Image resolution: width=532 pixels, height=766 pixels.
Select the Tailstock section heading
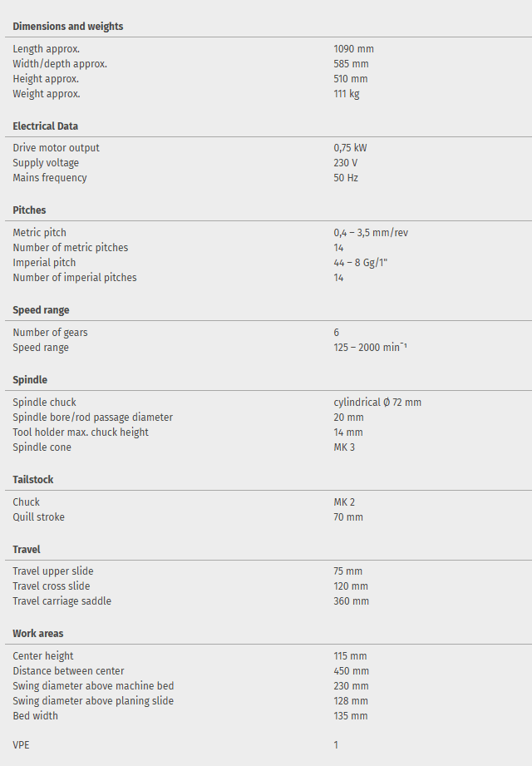pyautogui.click(x=33, y=480)
